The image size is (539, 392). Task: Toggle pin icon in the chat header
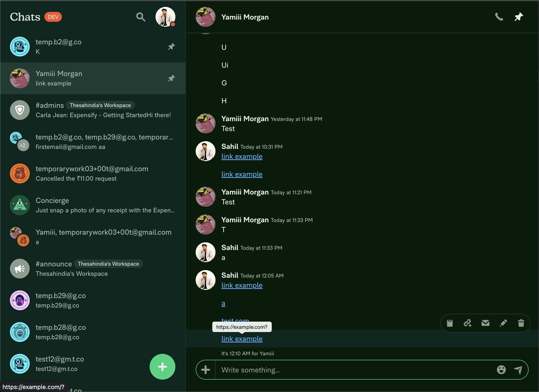pos(519,17)
